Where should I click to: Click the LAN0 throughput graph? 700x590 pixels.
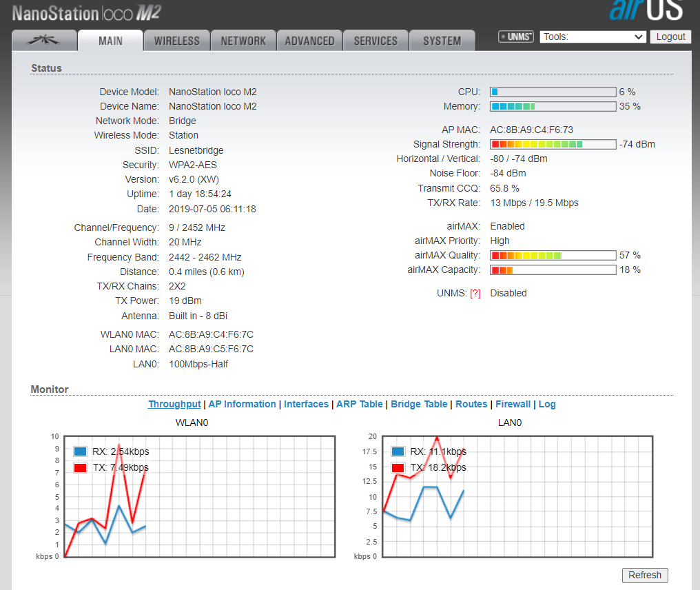pyautogui.click(x=517, y=497)
